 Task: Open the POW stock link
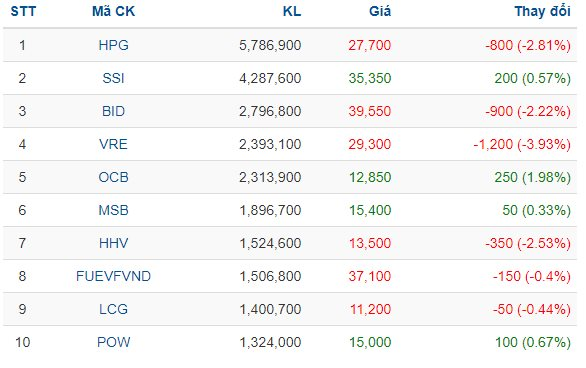[113, 342]
